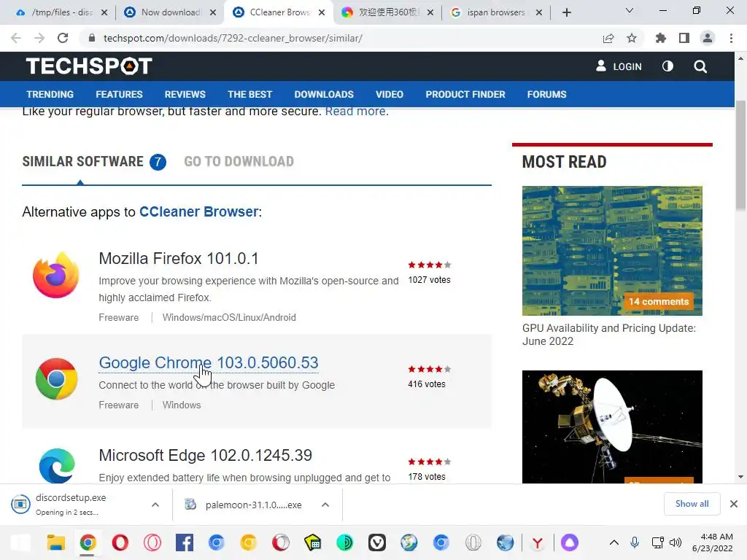
Task: Follow the Read more link
Action: coord(356,112)
